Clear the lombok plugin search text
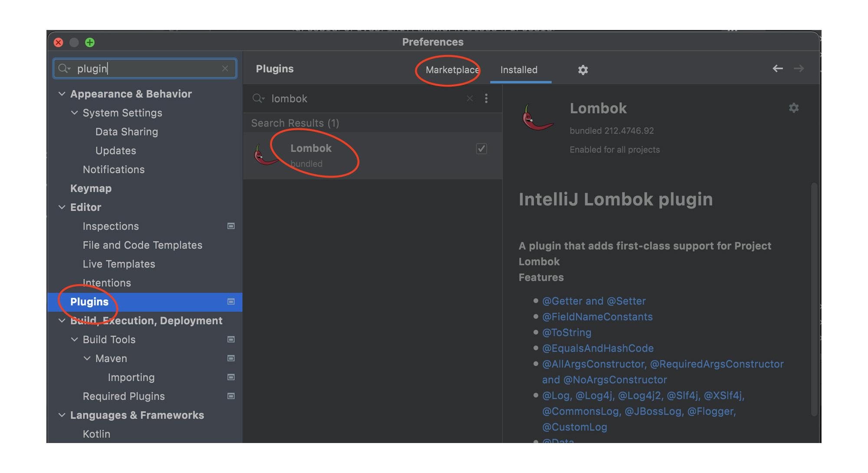This screenshot has height=473, width=868. pyautogui.click(x=470, y=99)
